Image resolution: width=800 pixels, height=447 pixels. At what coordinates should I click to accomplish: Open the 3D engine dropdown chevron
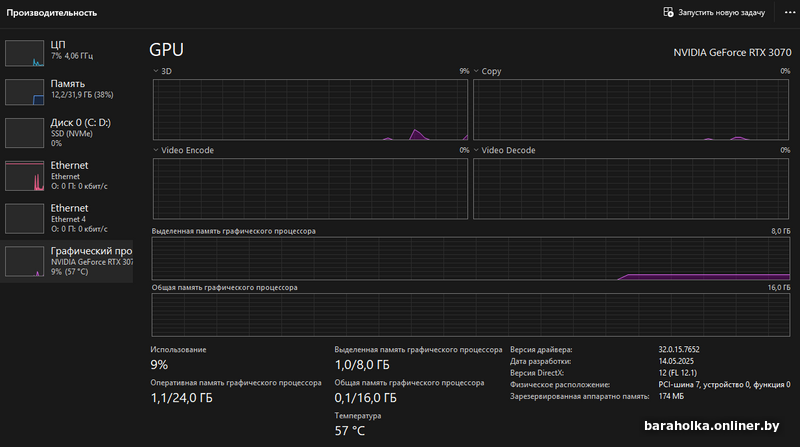coord(156,71)
